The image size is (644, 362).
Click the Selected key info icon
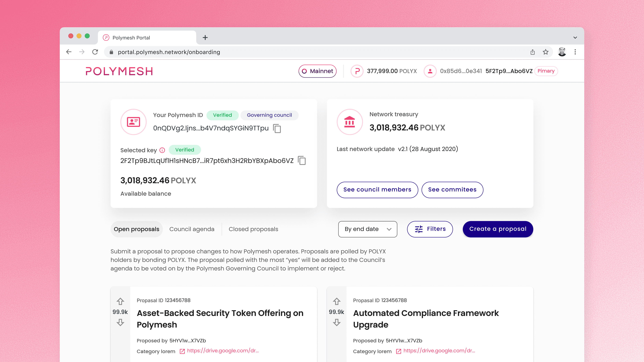tap(162, 150)
